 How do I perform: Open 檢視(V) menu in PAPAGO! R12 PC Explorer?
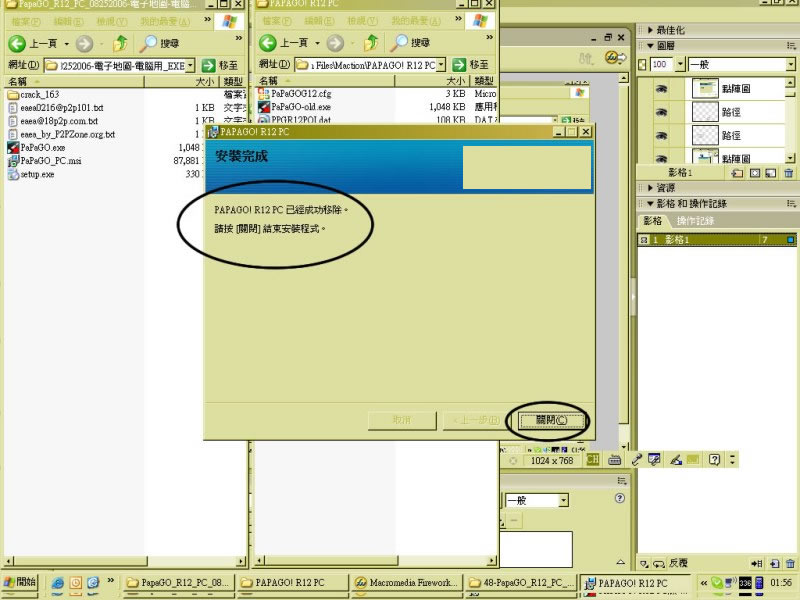tap(364, 21)
